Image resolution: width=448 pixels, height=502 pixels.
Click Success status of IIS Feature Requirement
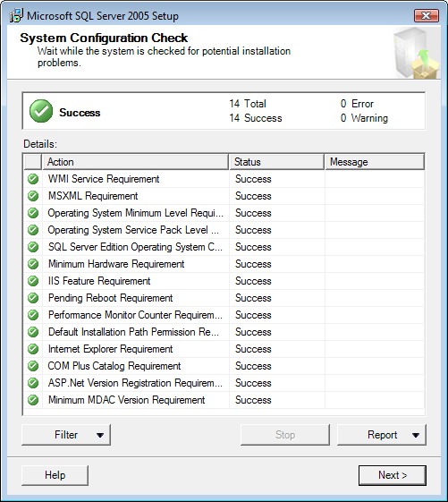(253, 281)
